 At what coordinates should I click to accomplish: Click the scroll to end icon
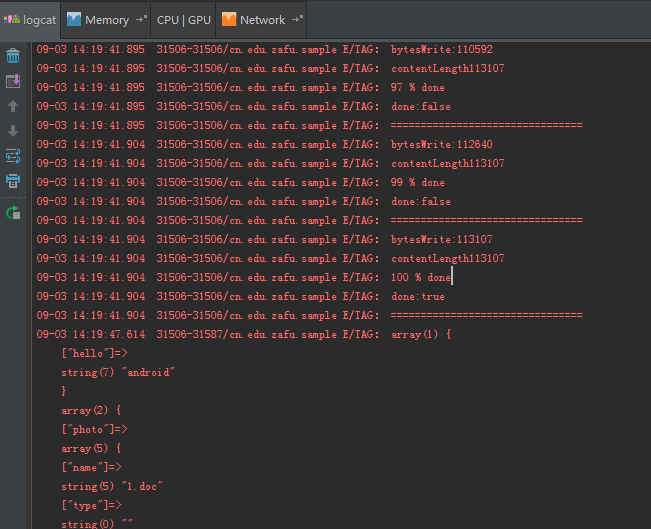point(13,81)
